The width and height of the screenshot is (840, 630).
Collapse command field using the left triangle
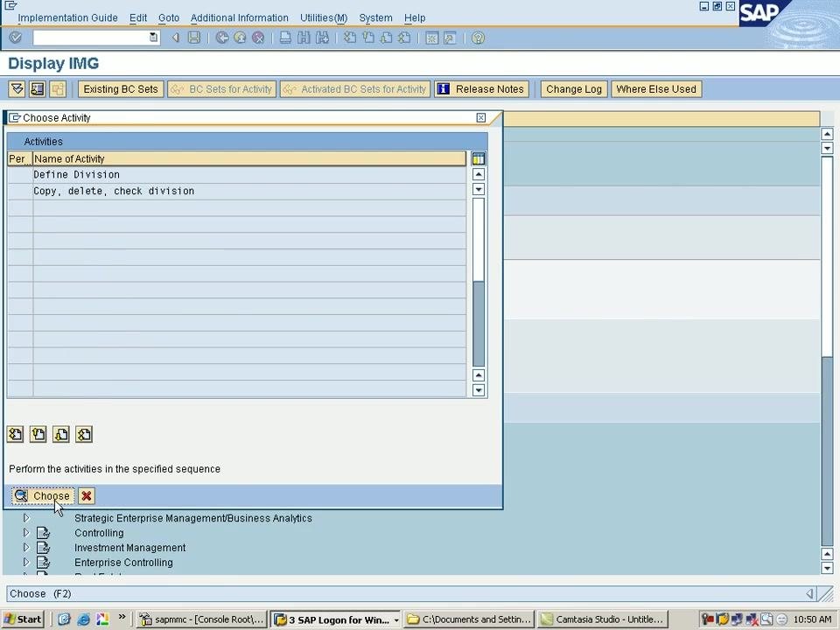tap(175, 38)
